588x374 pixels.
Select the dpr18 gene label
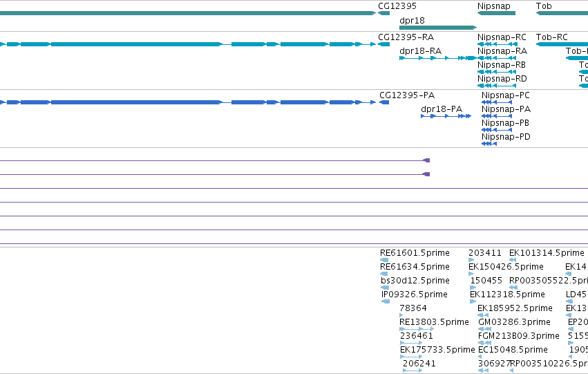412,21
